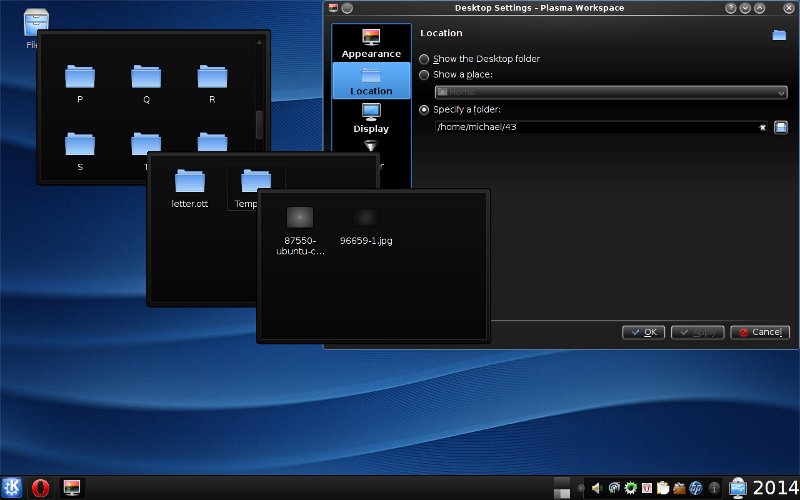Open the folder browse dialog button
The height and width of the screenshot is (500, 800).
click(x=781, y=127)
